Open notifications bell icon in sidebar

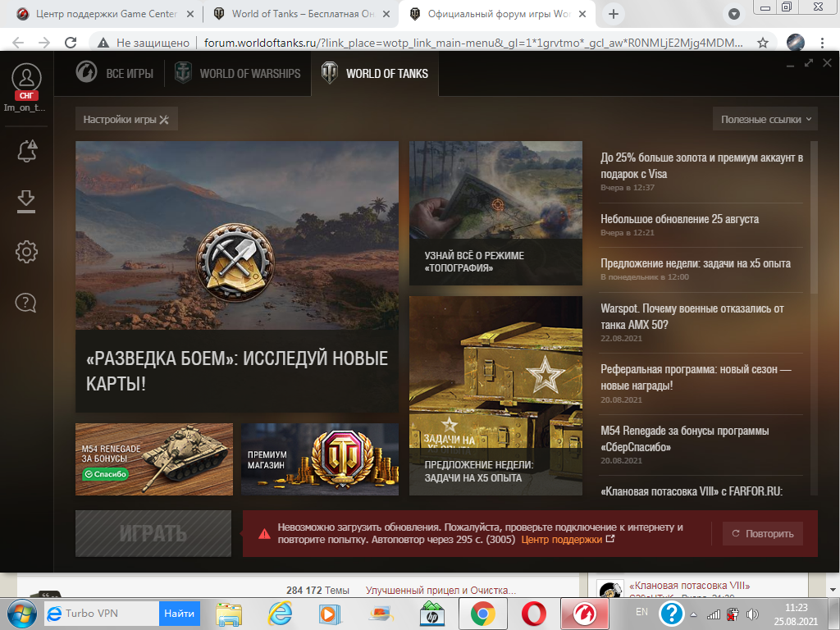point(27,151)
